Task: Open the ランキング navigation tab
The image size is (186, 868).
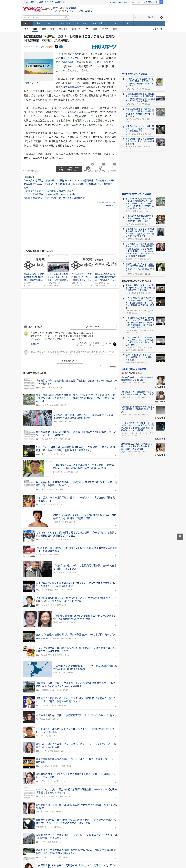Action: click(x=115, y=24)
